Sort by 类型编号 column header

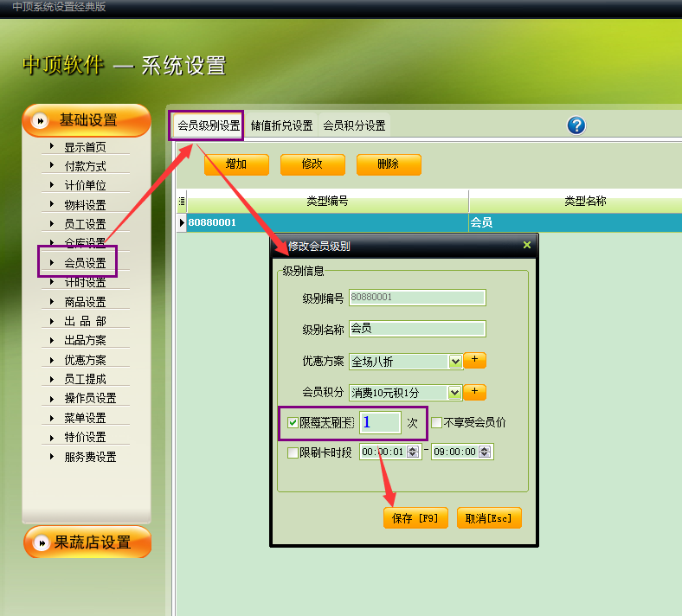[x=327, y=202]
